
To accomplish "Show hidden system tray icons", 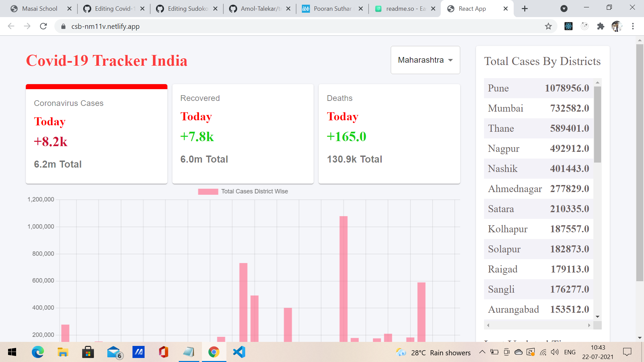I will tap(482, 352).
